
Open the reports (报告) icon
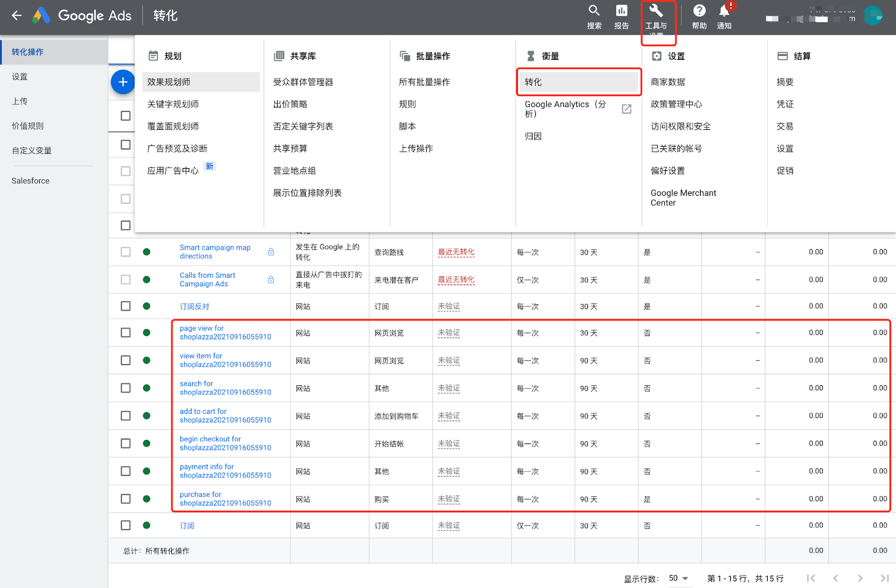(x=622, y=11)
